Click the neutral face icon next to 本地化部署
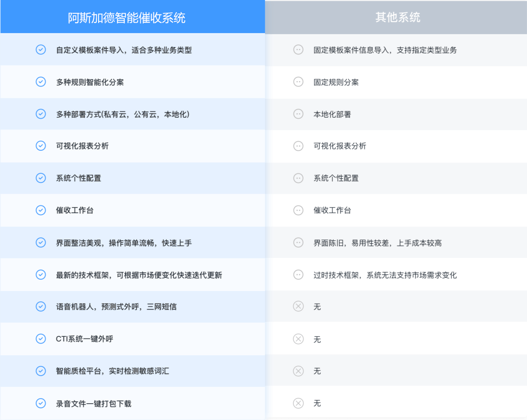The height and width of the screenshot is (420, 527). (x=298, y=114)
